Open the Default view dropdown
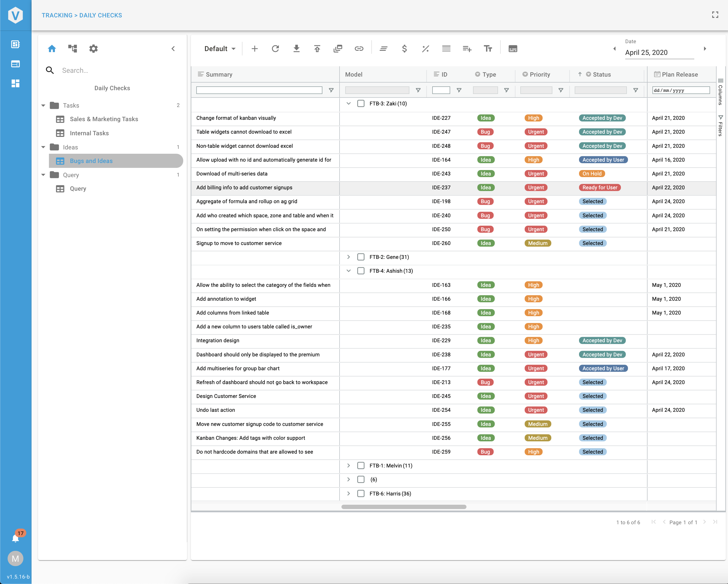 click(x=220, y=49)
